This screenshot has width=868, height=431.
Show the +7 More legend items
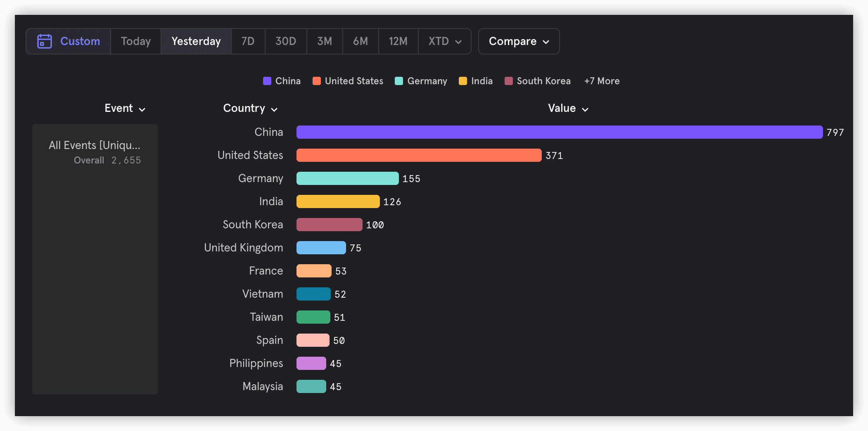point(602,81)
